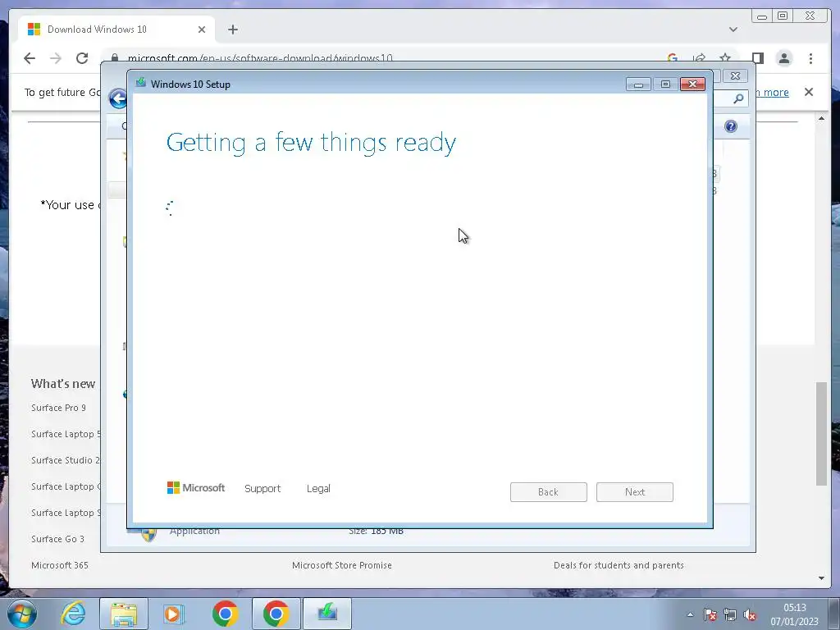Share this page icon in Chrome

(x=699, y=58)
